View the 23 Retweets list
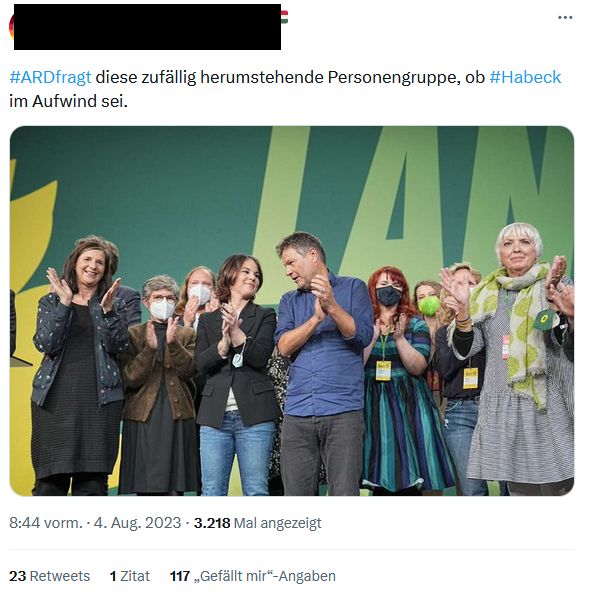Screen dimensions: 590x591 (x=49, y=576)
